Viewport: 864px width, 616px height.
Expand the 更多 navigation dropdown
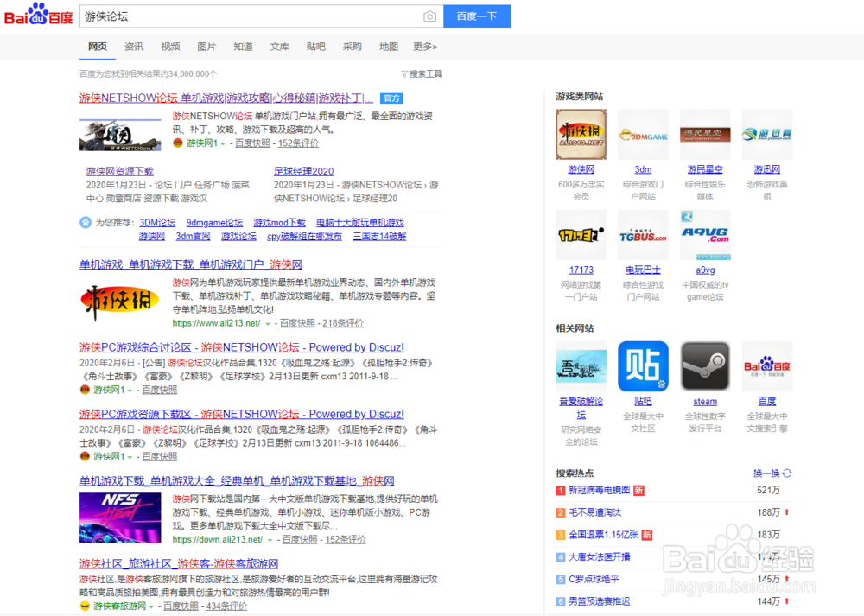pyautogui.click(x=423, y=46)
